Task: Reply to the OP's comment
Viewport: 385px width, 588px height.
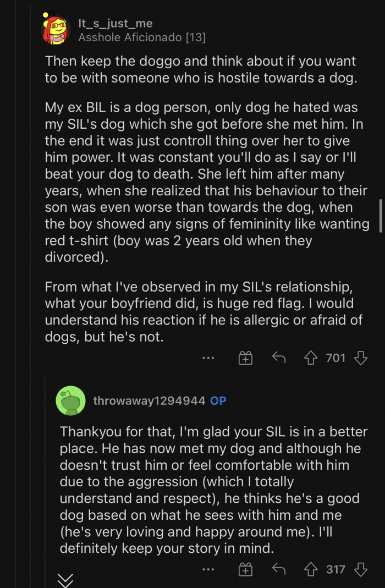Action: point(278,569)
